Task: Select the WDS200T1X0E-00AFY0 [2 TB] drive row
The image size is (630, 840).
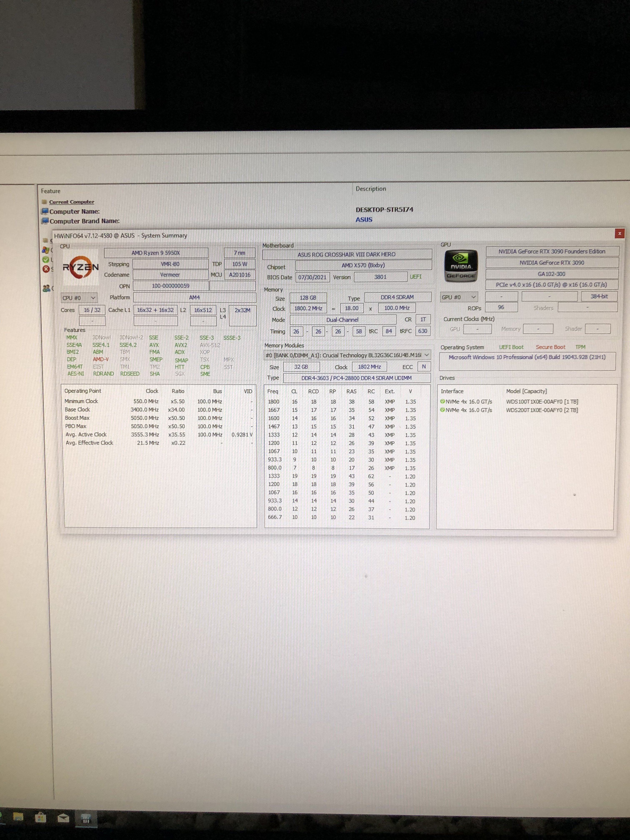Action: pyautogui.click(x=509, y=410)
